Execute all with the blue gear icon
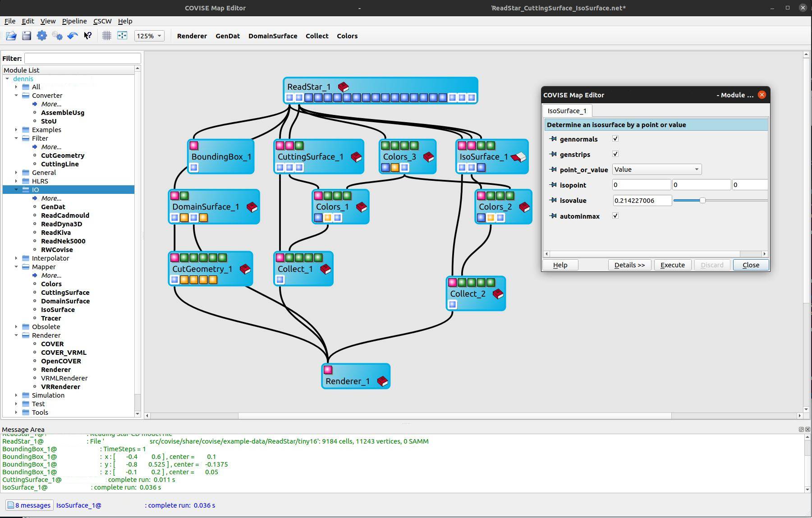This screenshot has height=518, width=812. (x=42, y=36)
